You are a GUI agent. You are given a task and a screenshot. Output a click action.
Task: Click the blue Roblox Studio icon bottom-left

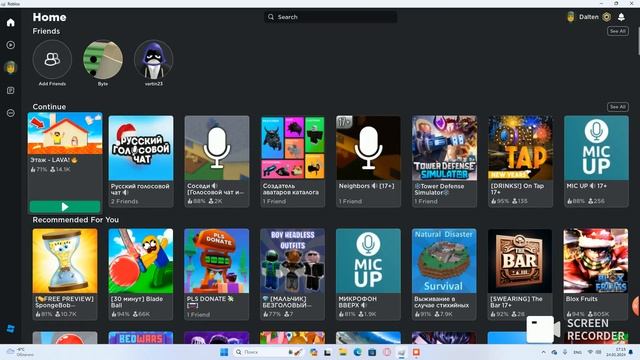click(11, 329)
